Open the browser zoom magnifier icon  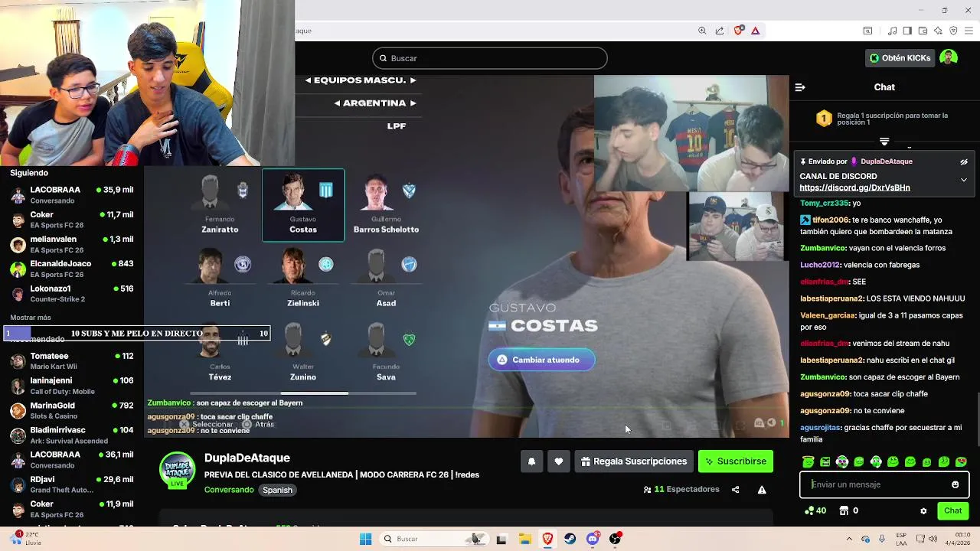click(x=702, y=31)
